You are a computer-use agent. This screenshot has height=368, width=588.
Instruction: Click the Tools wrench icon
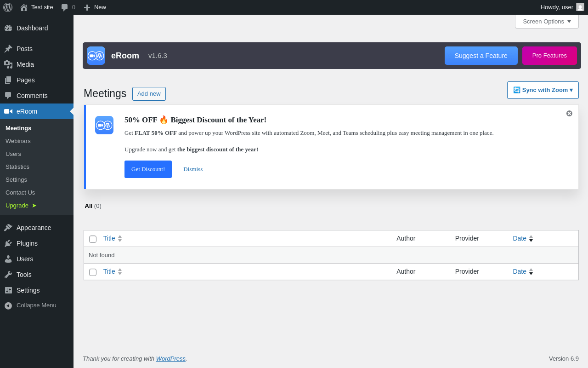(x=8, y=275)
